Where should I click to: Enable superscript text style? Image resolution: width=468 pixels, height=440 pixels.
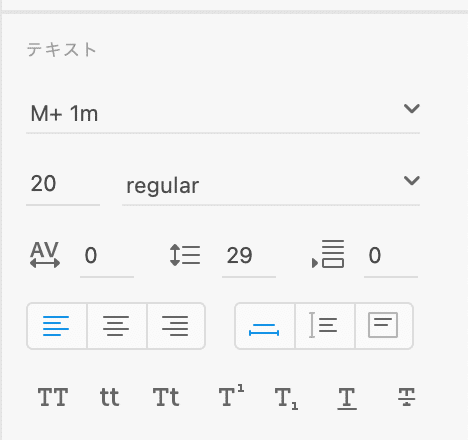[231, 396]
